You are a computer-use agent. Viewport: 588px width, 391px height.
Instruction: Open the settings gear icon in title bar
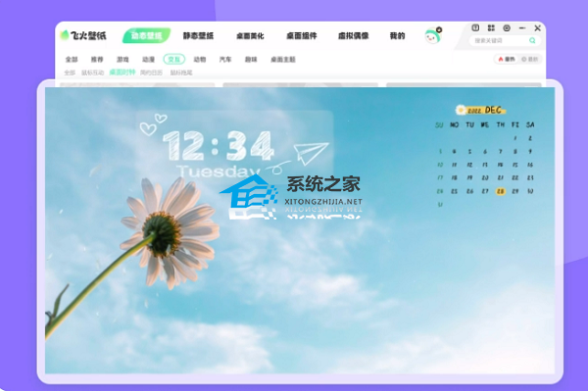(507, 27)
